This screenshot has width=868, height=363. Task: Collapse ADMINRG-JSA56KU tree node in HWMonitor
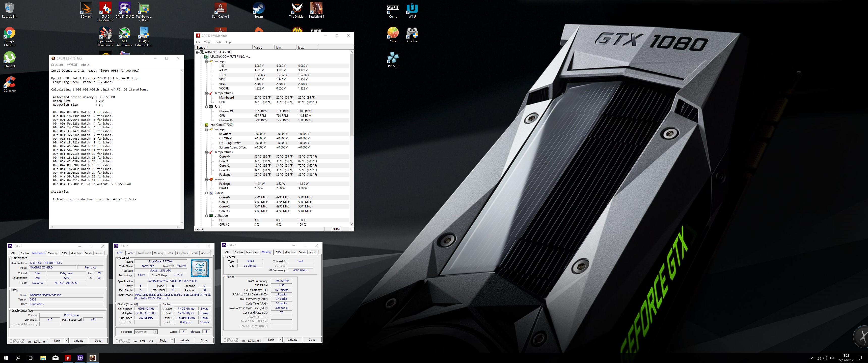pyautogui.click(x=198, y=52)
